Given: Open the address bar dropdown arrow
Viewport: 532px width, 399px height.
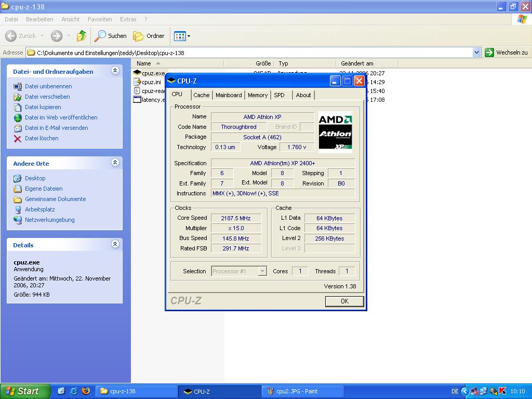Looking at the screenshot, I should pyautogui.click(x=476, y=52).
